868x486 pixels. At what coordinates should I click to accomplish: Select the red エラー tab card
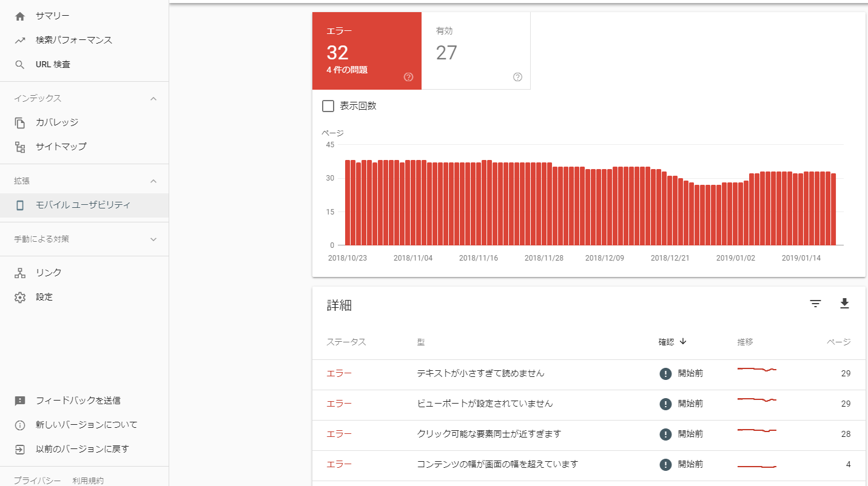click(x=366, y=51)
